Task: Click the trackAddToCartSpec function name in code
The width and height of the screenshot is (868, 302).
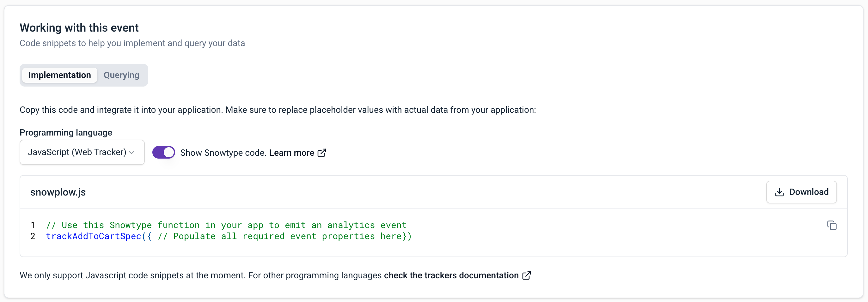Action: click(x=94, y=236)
